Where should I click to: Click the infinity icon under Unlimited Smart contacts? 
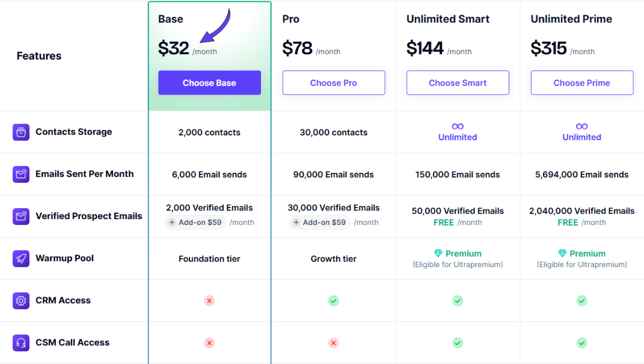click(x=458, y=125)
